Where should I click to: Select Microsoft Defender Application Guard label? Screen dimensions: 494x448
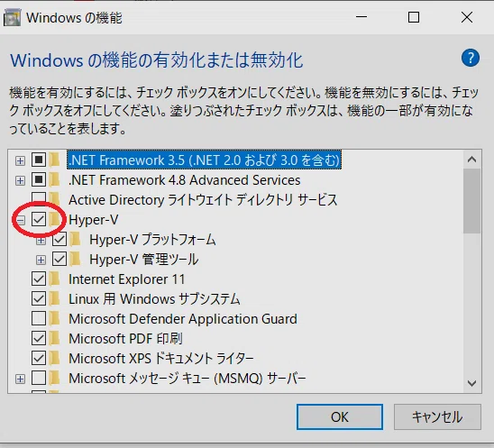[183, 318]
